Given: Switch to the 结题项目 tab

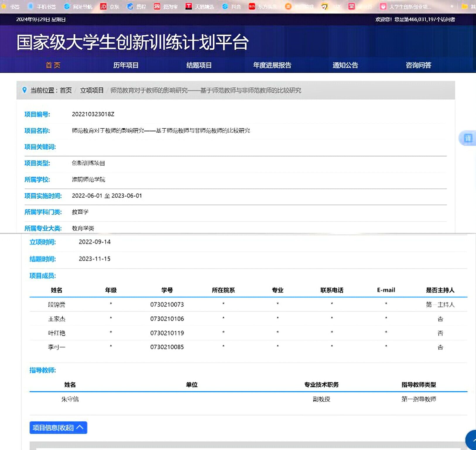Looking at the screenshot, I should tap(199, 65).
